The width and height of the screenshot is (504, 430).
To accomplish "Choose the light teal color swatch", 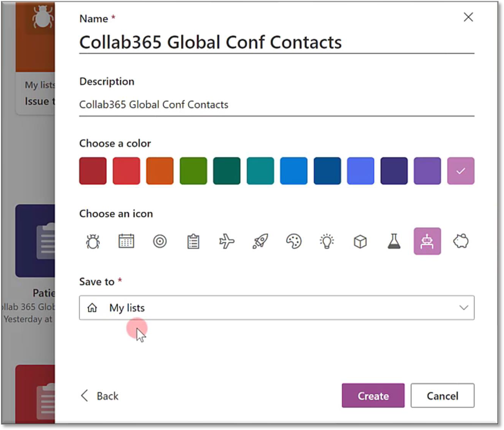I will coord(260,171).
